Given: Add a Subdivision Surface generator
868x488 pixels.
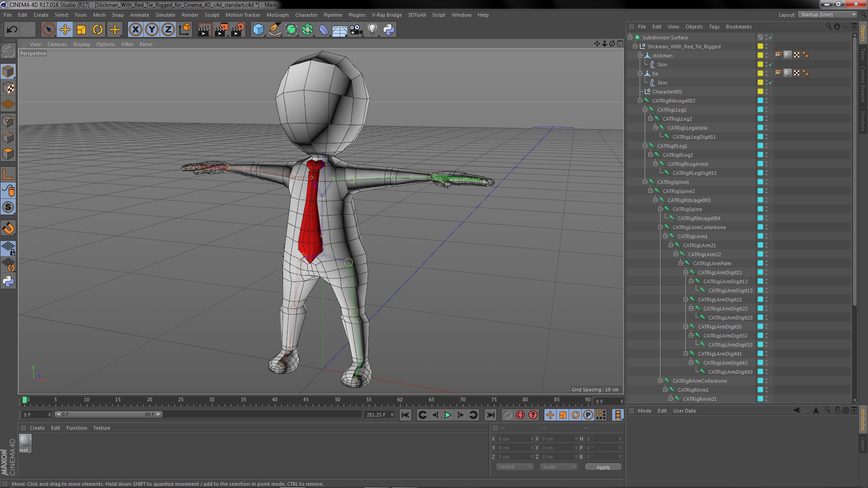Looking at the screenshot, I should tap(291, 30).
